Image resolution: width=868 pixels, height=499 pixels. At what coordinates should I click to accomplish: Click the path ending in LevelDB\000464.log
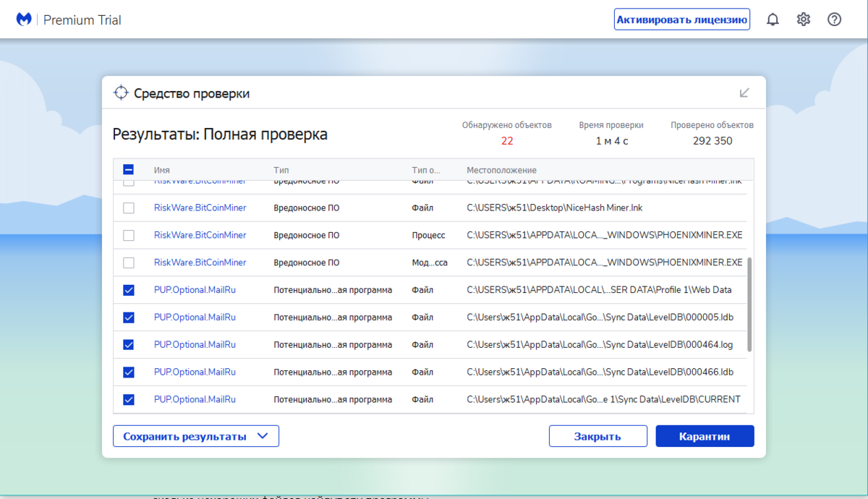[x=600, y=344]
